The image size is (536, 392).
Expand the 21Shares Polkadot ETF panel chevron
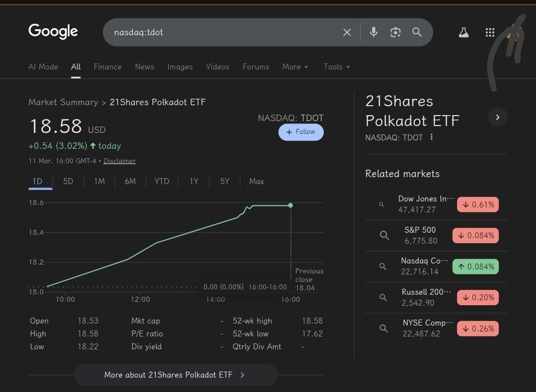(497, 117)
